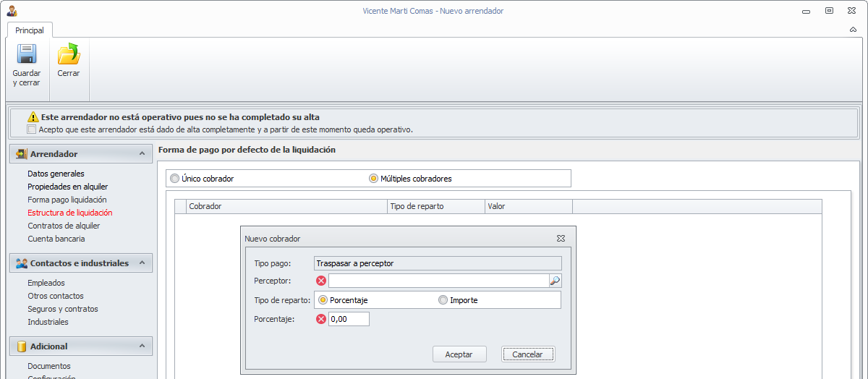
Task: Open the Principal ribbon tab
Action: click(x=30, y=30)
